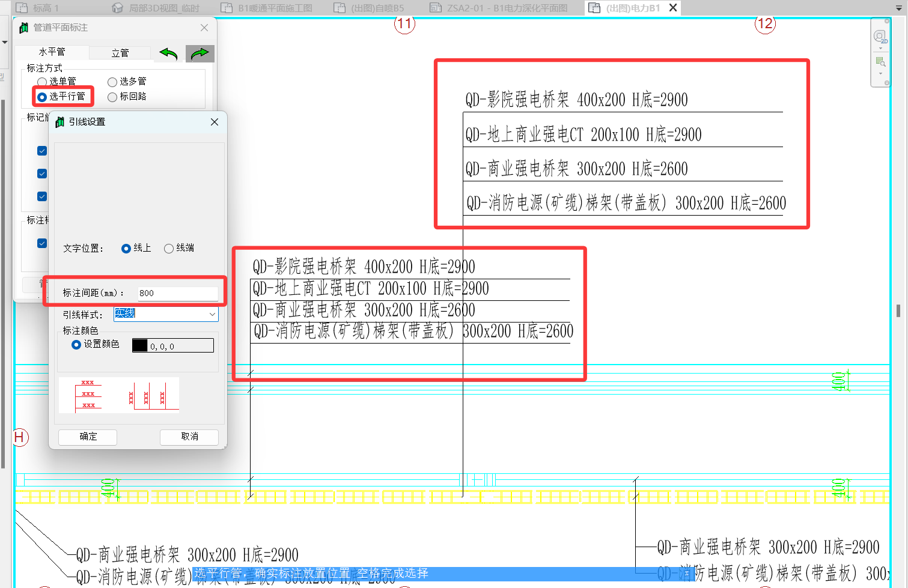Click grid bubble 11 at top
This screenshot has height=588, width=908.
(x=404, y=24)
